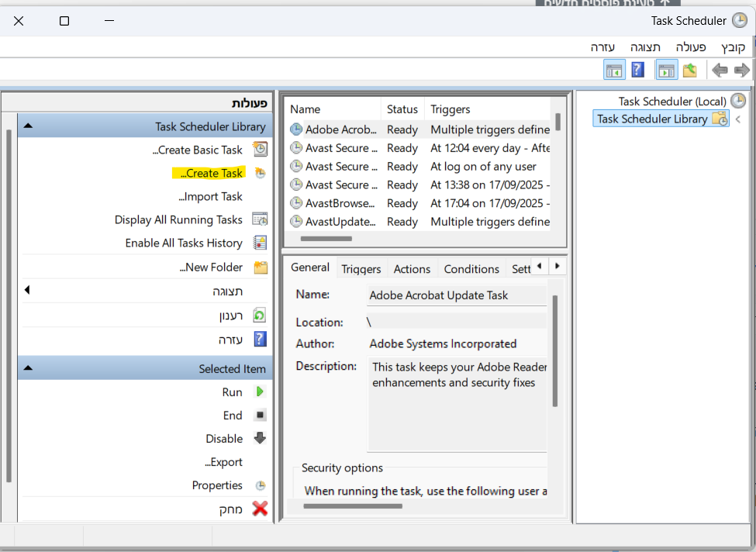Collapse the Task Scheduler Library actions section
756x552 pixels.
coord(28,126)
